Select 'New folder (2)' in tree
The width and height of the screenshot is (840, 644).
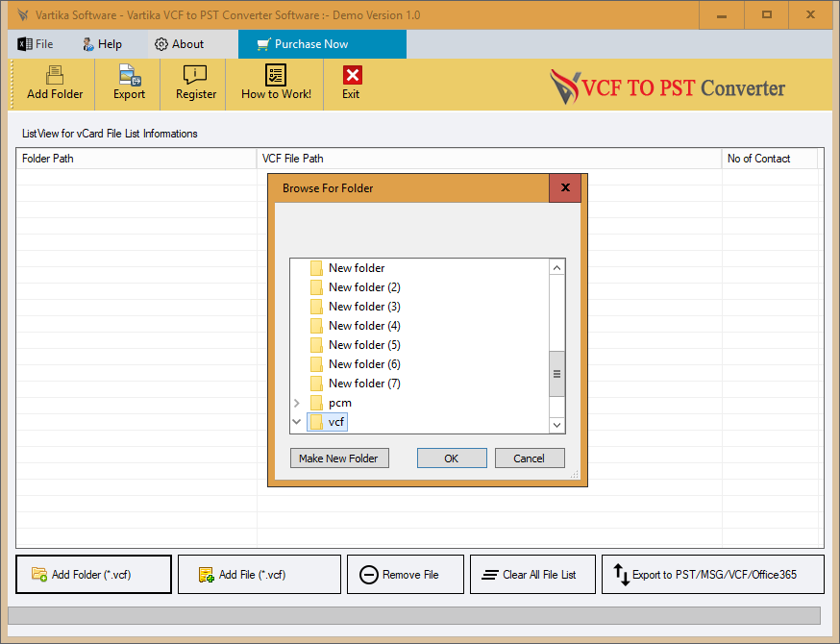[364, 287]
